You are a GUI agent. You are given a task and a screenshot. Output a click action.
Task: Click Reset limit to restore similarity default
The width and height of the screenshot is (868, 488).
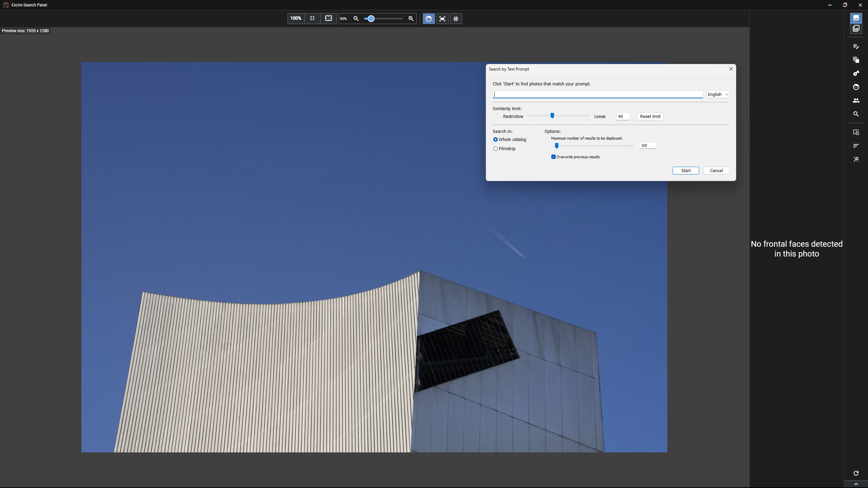pos(650,116)
